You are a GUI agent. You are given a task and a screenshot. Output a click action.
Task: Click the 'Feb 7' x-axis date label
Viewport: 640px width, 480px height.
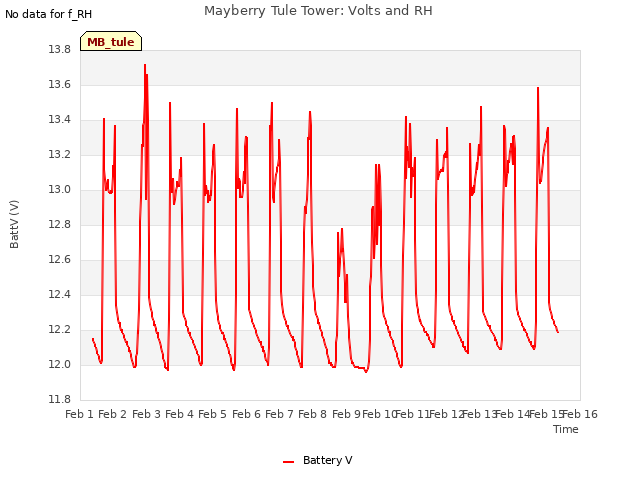point(280,414)
